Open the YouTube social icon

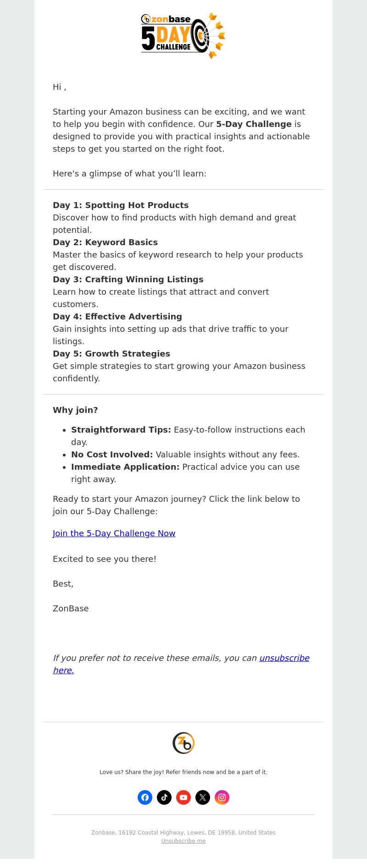click(x=183, y=797)
